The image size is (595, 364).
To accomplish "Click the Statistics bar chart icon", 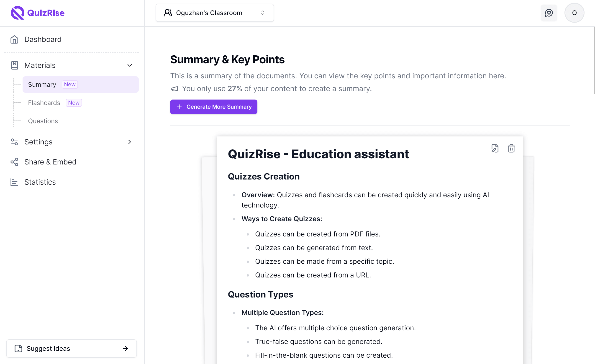I will pos(14,182).
